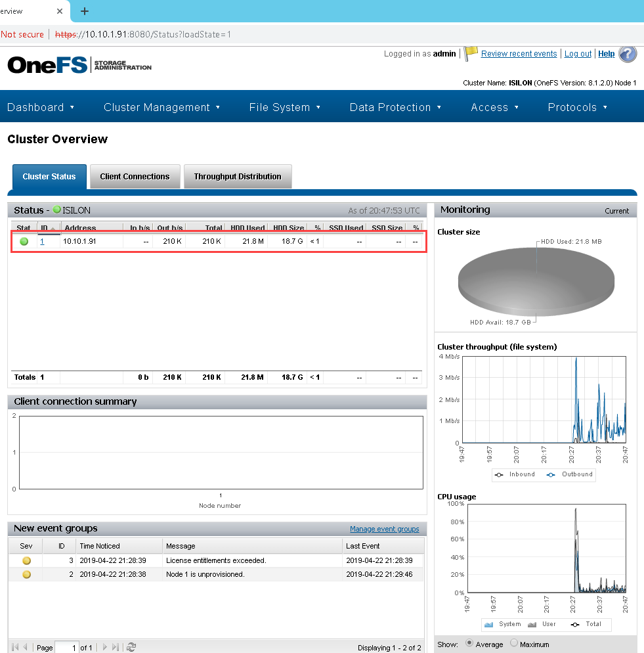Screen dimensions: 644x653
Task: Click 'License entitlements exceeded.' message
Action: click(216, 560)
